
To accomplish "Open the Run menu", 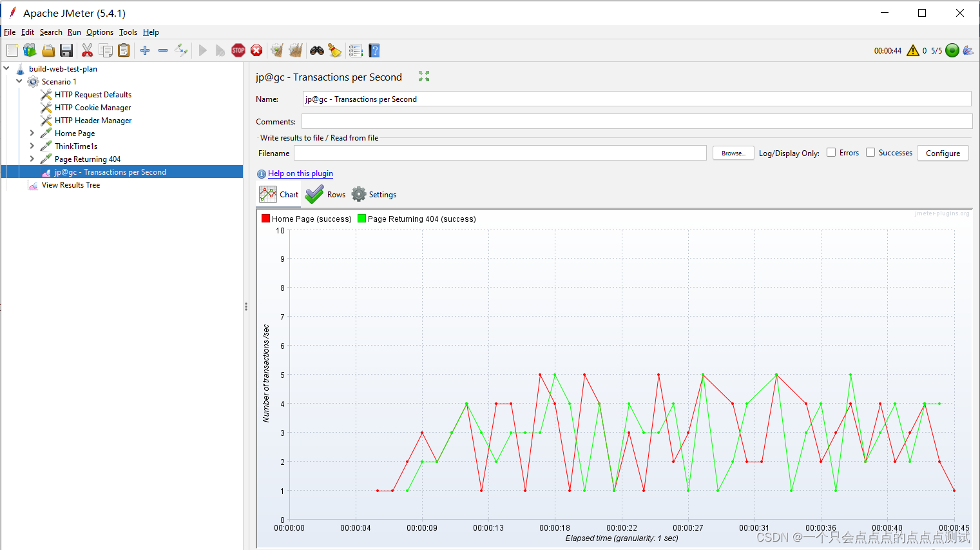I will (x=74, y=32).
